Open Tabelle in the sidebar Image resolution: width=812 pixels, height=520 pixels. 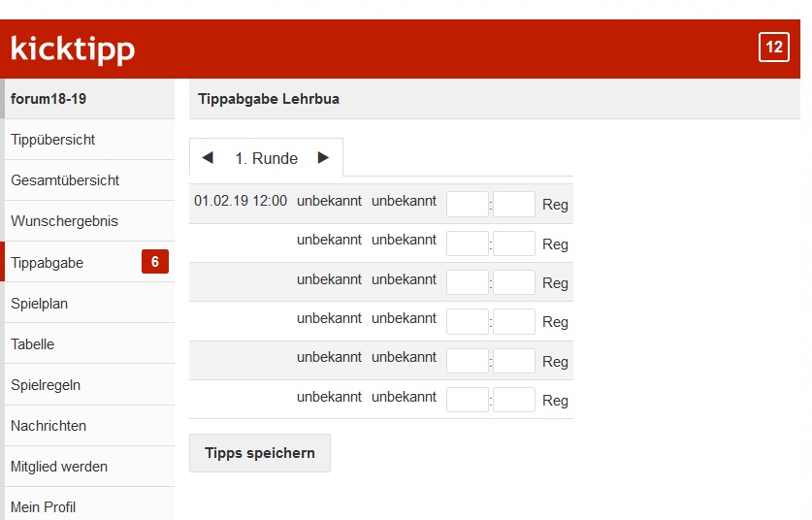32,344
